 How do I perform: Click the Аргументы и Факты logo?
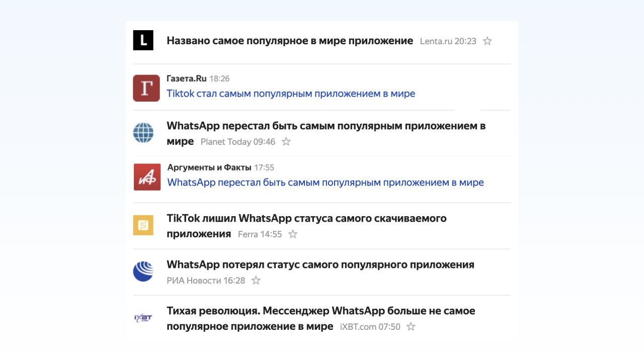pyautogui.click(x=147, y=177)
